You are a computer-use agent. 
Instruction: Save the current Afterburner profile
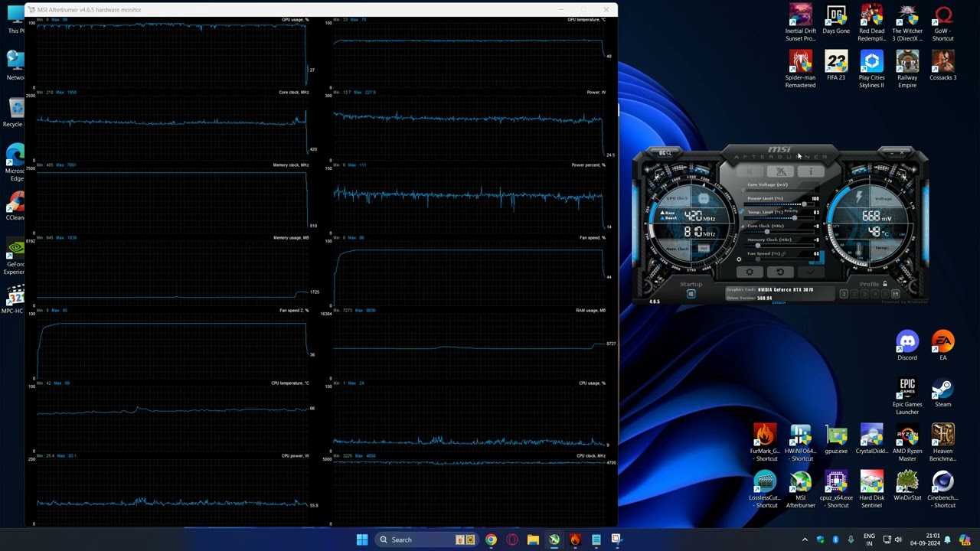click(895, 294)
